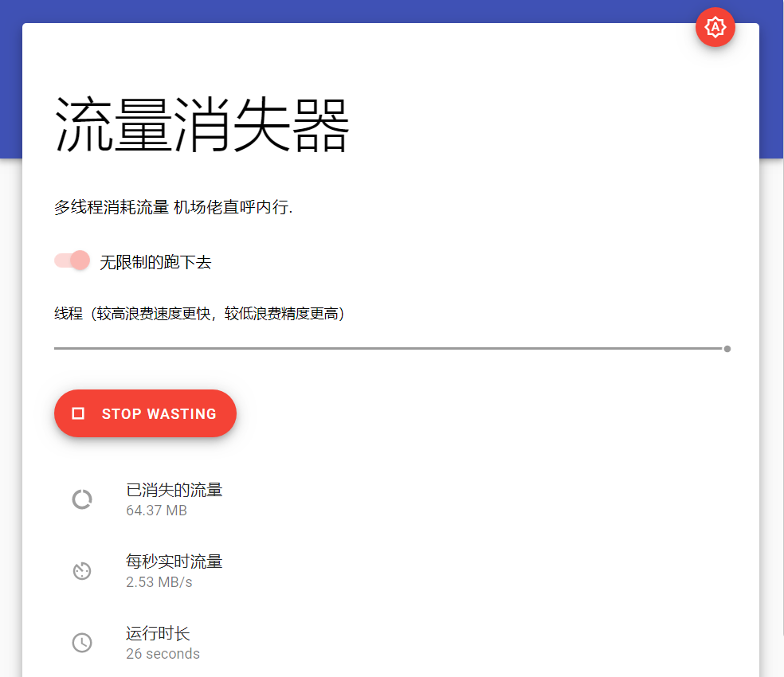The height and width of the screenshot is (677, 784).
Task: Click the 流量消失器 page title
Action: (x=202, y=126)
